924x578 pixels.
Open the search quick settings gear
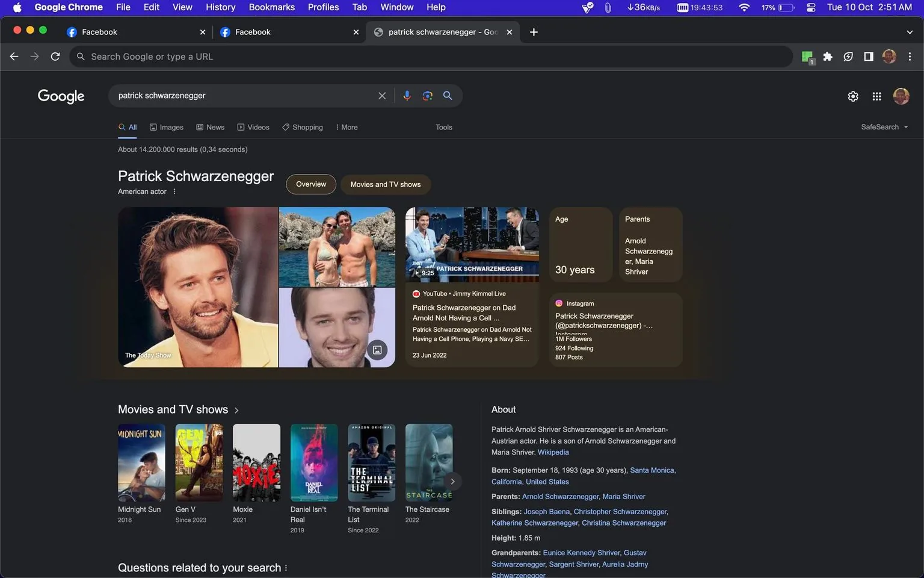852,96
